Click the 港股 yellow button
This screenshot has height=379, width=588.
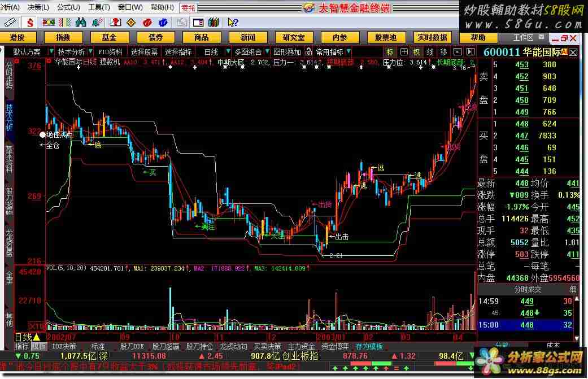(x=18, y=37)
